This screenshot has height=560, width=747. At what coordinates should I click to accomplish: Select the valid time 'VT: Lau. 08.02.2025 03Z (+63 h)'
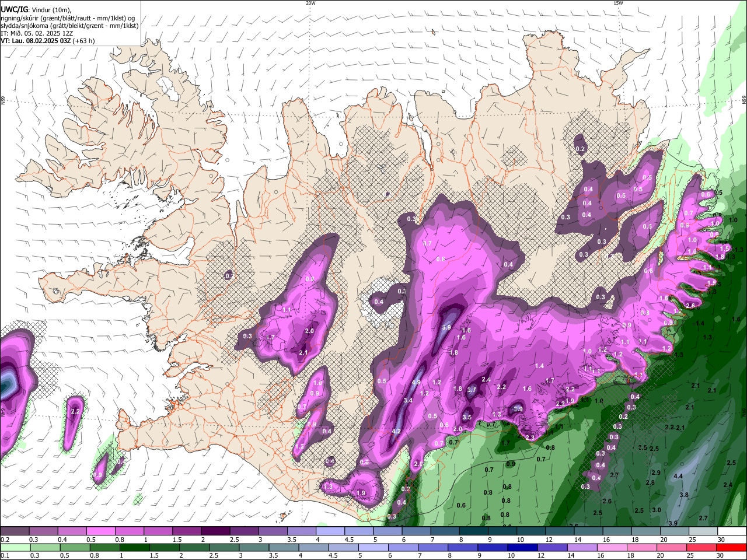point(48,41)
